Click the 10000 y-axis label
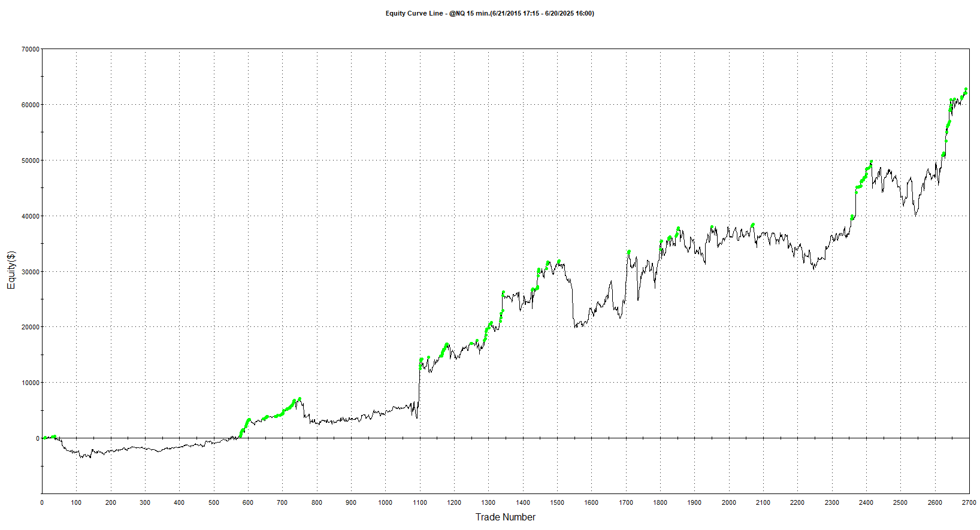 coord(30,383)
